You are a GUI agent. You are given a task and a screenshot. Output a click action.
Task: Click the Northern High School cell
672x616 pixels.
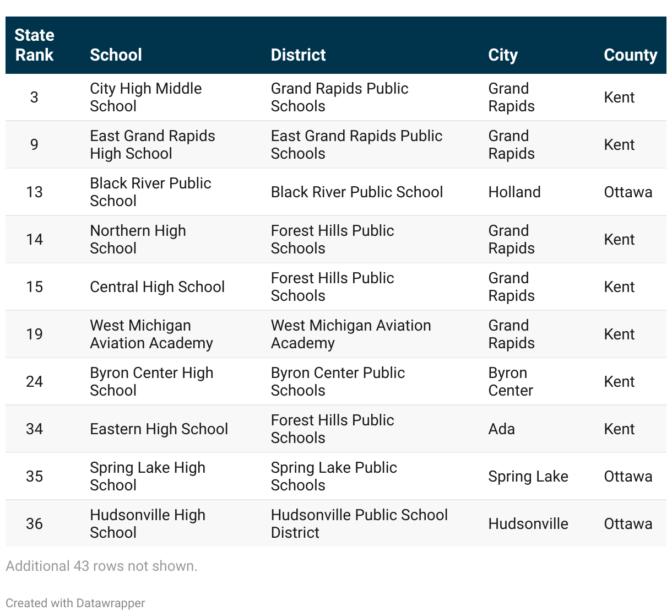138,239
